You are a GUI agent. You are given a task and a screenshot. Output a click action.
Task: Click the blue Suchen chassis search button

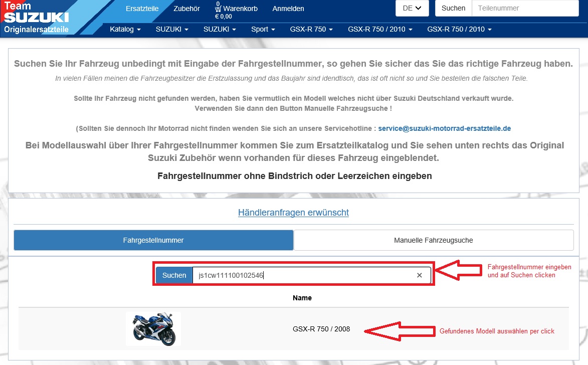click(x=174, y=275)
